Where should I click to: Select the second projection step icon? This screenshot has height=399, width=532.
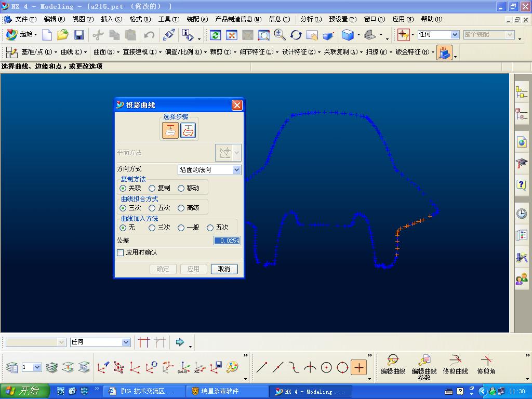pos(188,130)
